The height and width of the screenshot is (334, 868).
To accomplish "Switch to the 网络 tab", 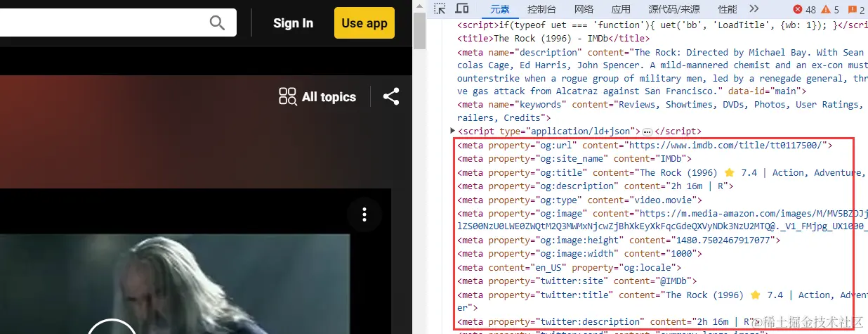I will click(584, 9).
